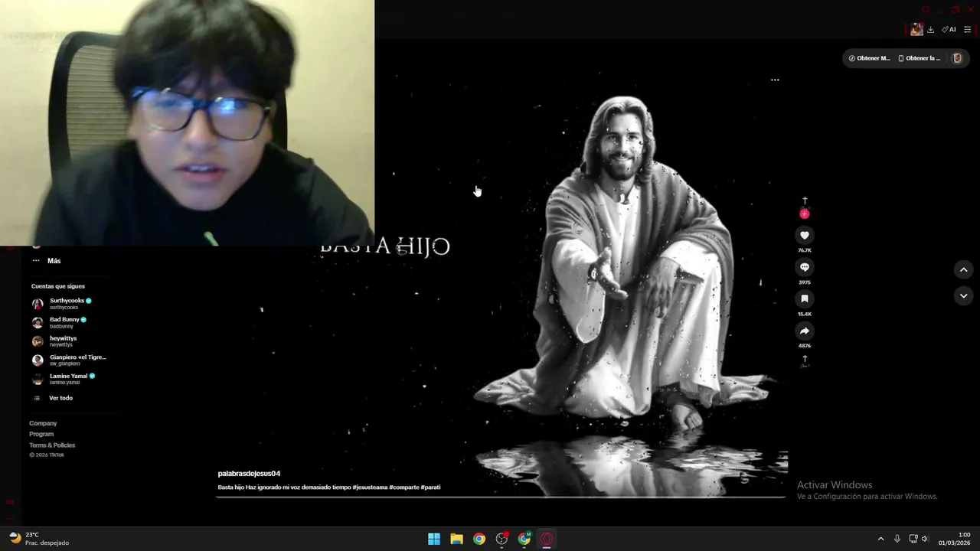This screenshot has height=551, width=980.
Task: Open the creator avatar above follow badge
Action: coord(804,201)
